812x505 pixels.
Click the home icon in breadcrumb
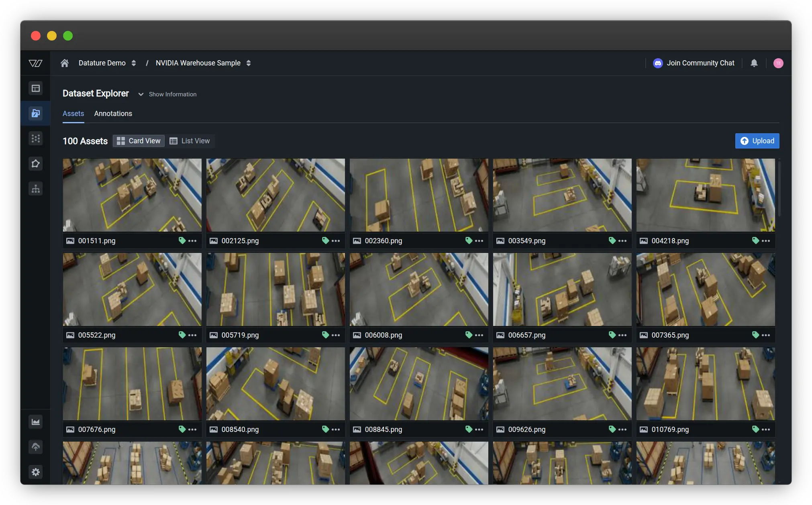pos(65,63)
